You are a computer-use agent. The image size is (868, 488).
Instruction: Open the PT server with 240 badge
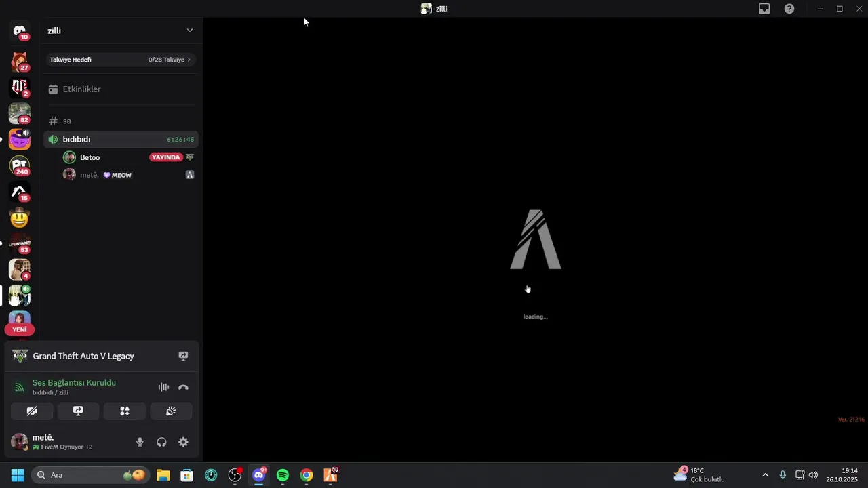click(x=19, y=165)
